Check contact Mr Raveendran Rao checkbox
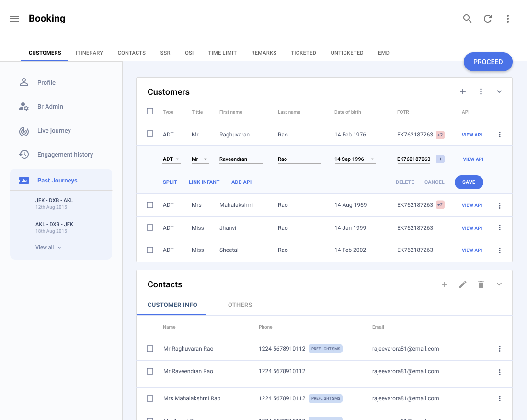This screenshot has width=527, height=420. pyautogui.click(x=150, y=371)
